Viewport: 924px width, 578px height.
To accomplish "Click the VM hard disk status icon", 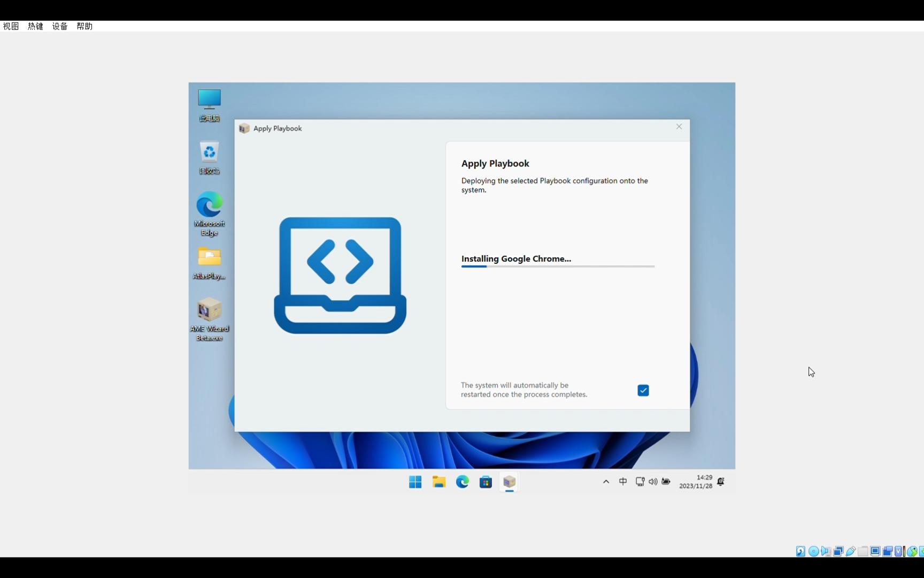I will [x=800, y=551].
